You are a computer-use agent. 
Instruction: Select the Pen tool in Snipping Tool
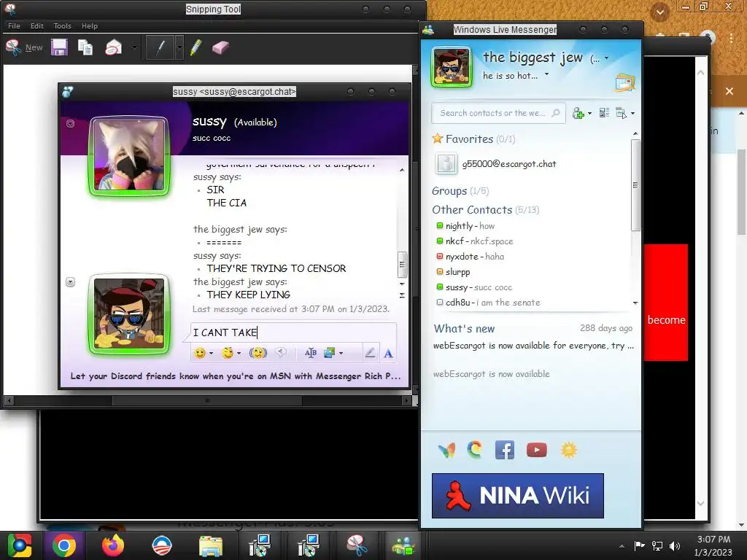point(160,47)
